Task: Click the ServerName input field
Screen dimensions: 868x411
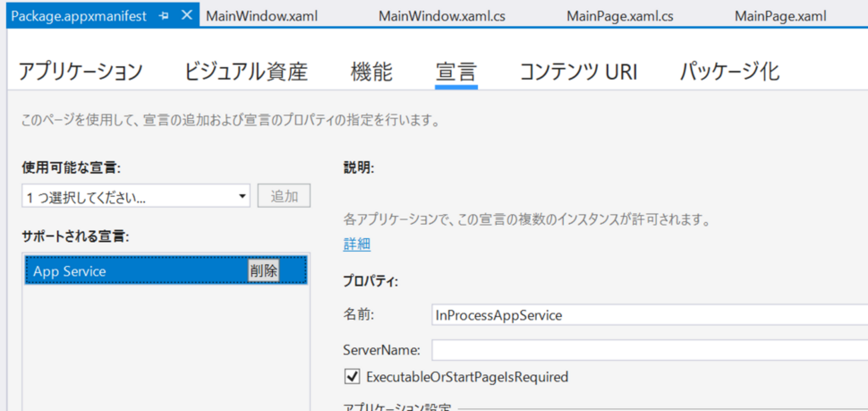Action: [650, 350]
